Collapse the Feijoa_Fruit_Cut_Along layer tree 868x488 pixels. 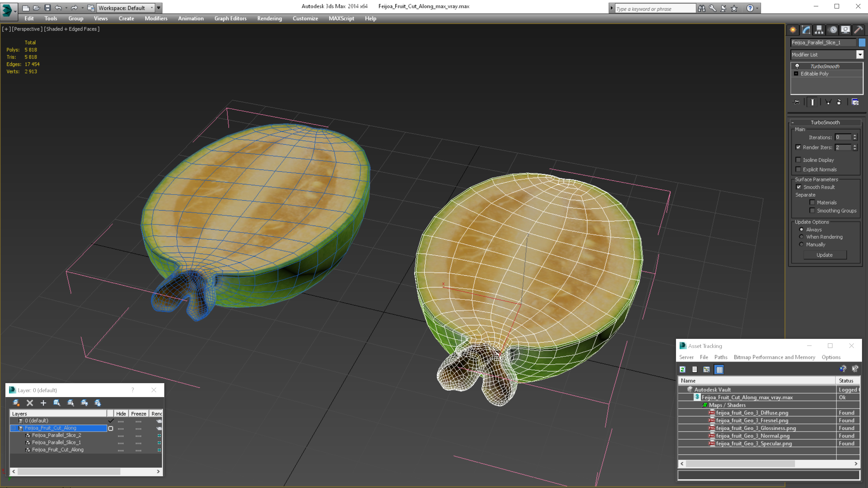point(14,428)
